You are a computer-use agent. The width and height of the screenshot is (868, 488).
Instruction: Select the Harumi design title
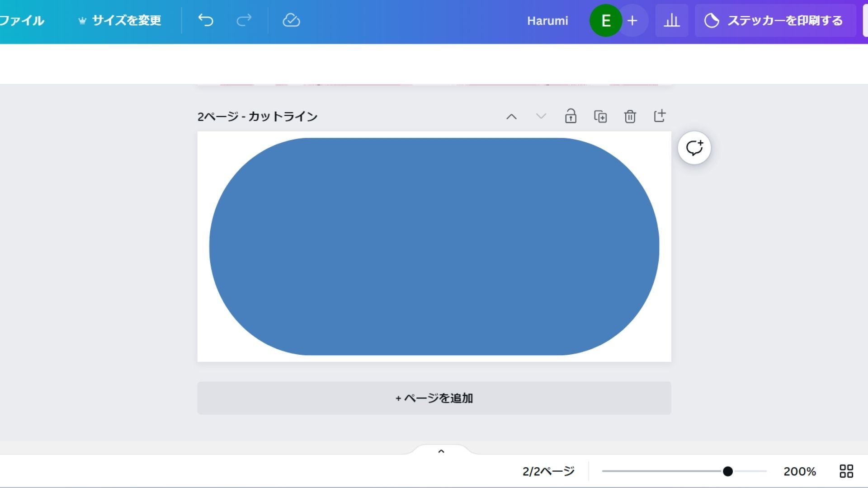click(547, 21)
